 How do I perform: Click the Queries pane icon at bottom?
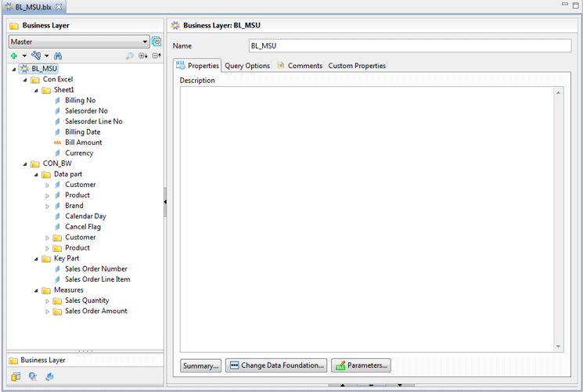(x=33, y=377)
